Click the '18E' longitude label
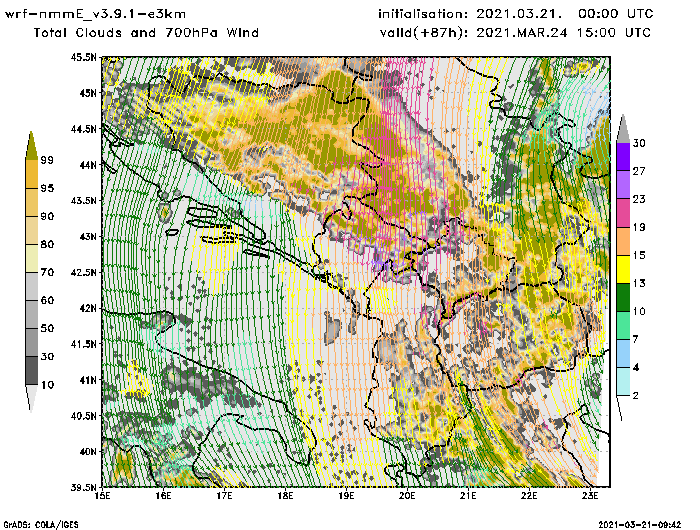The image size is (700, 530). tap(285, 496)
